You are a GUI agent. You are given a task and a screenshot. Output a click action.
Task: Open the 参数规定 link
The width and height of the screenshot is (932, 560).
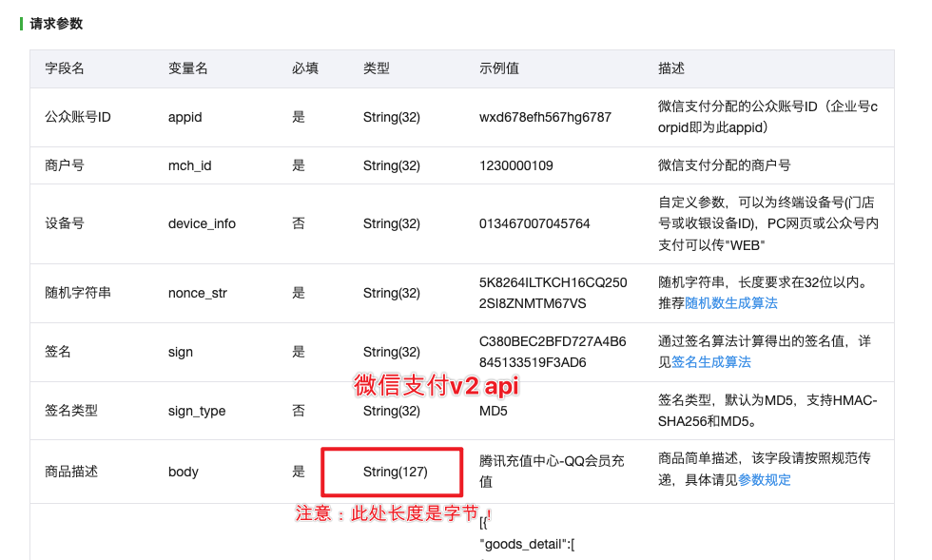pyautogui.click(x=765, y=480)
